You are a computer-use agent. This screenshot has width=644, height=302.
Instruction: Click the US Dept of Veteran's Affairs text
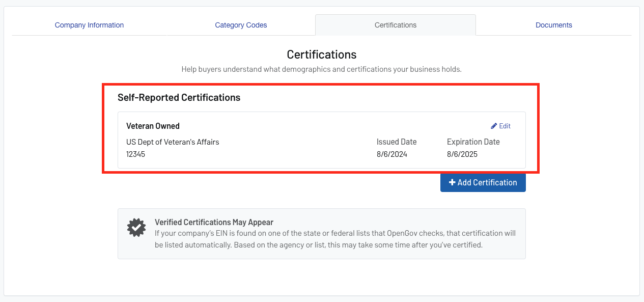click(x=172, y=142)
